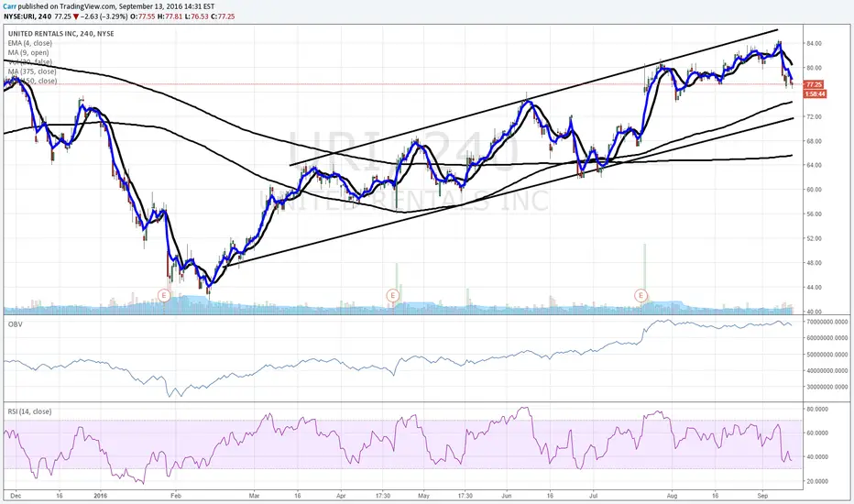The width and height of the screenshot is (854, 504).
Task: Click the 'Jun' time axis label
Action: (507, 497)
